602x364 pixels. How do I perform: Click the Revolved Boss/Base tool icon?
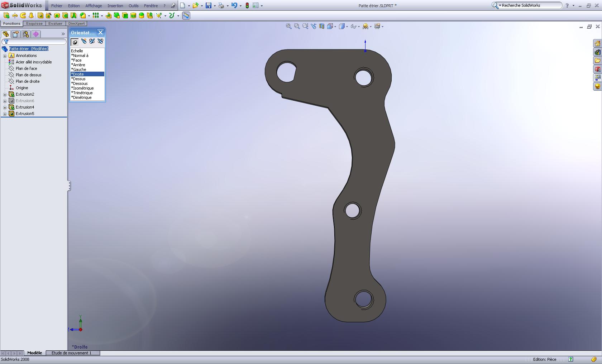[15, 15]
